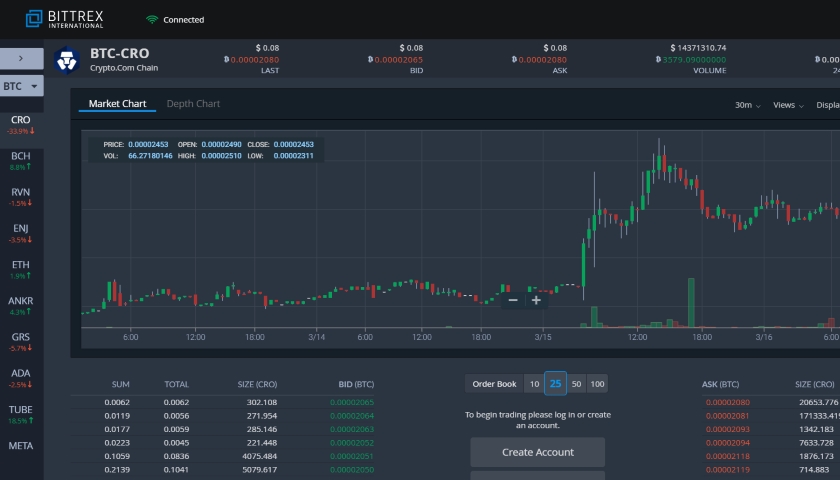Show 25 order book rows
Image resolution: width=840 pixels, height=480 pixels.
coord(556,384)
